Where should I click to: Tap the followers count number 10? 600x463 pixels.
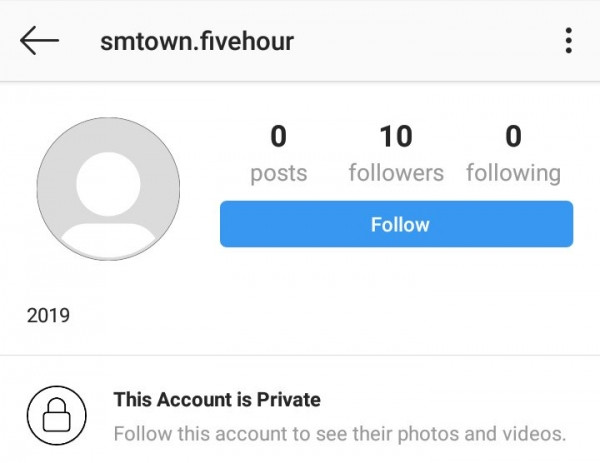point(395,136)
